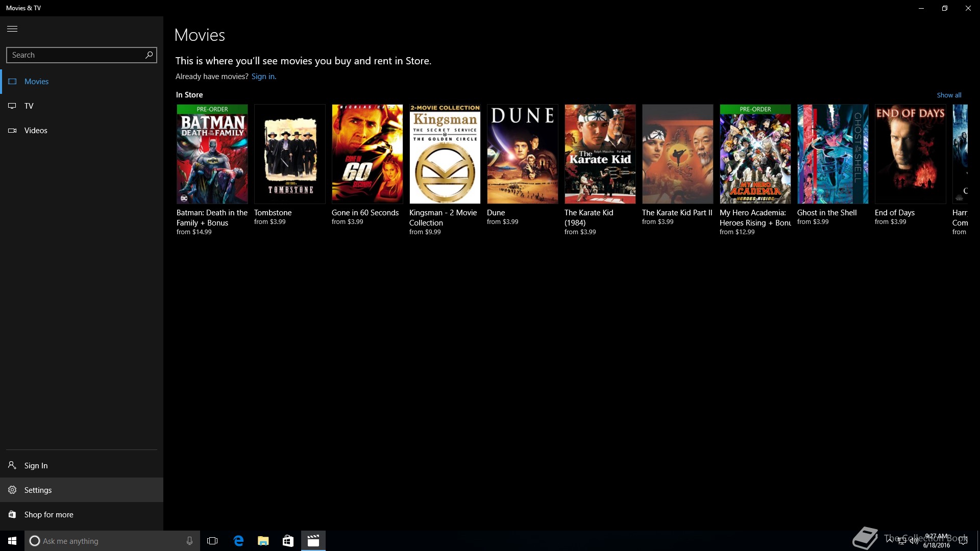Image resolution: width=980 pixels, height=551 pixels.
Task: Click Sign In at sidebar bottom
Action: [36, 466]
